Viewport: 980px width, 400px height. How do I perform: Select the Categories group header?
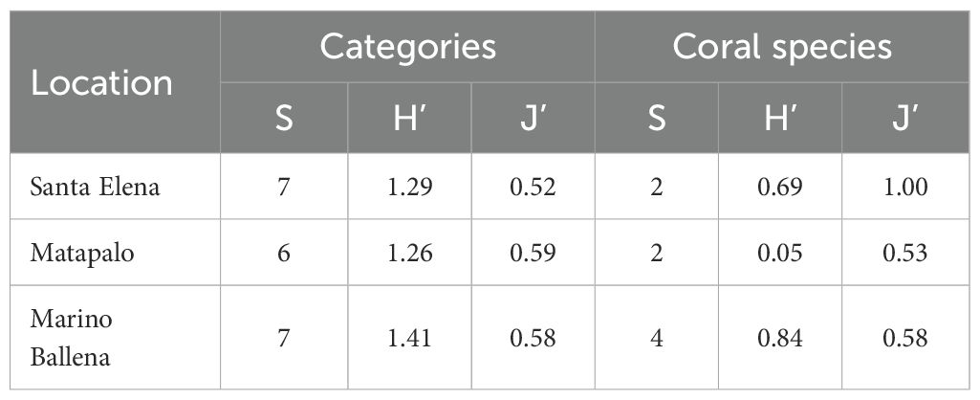click(407, 47)
